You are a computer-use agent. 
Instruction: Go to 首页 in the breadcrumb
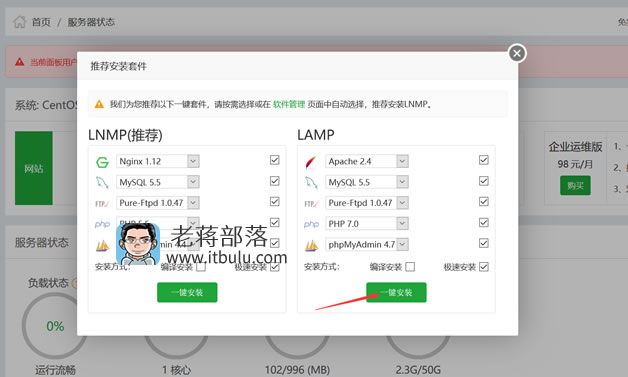click(41, 22)
